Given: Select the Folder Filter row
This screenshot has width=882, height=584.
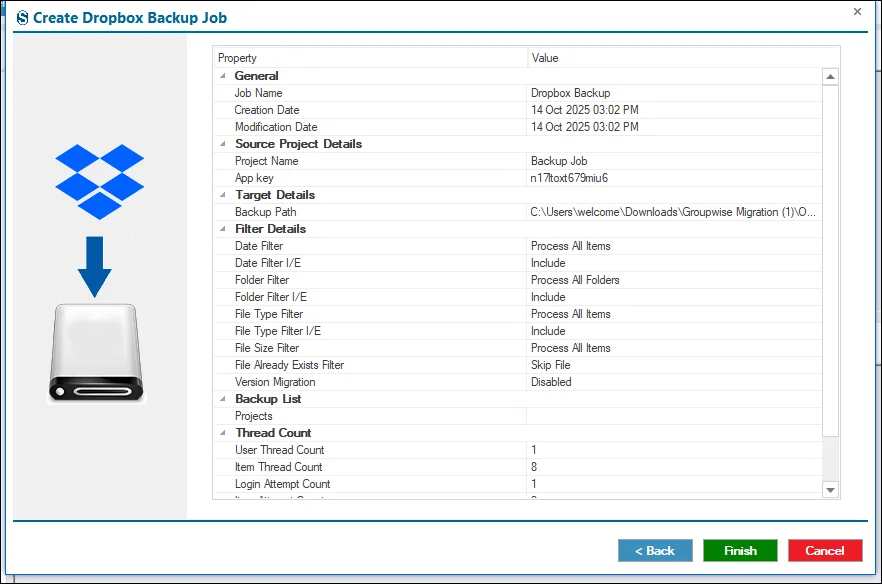Looking at the screenshot, I should (518, 280).
